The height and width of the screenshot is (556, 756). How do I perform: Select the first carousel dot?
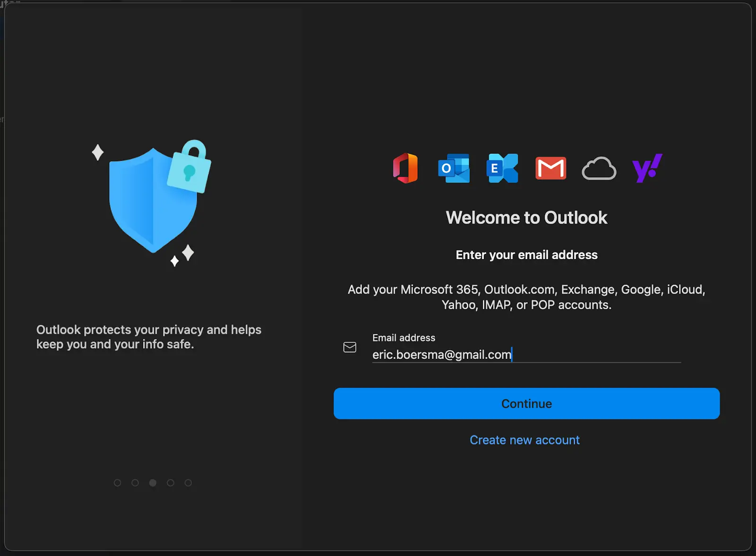click(117, 483)
